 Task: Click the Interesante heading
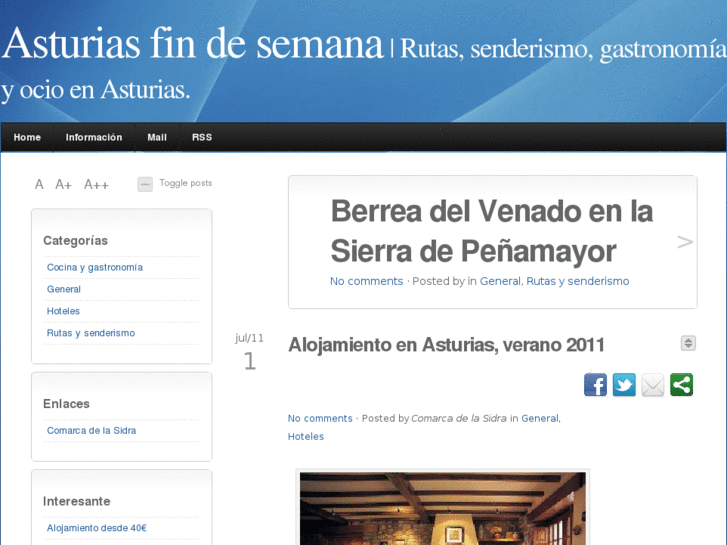coord(77,501)
